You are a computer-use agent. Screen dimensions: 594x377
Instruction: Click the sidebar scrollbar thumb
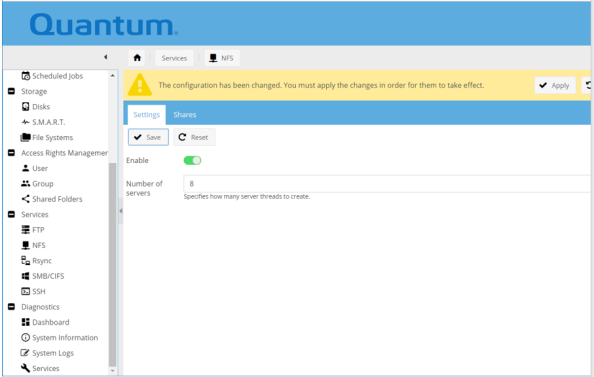(x=113, y=264)
